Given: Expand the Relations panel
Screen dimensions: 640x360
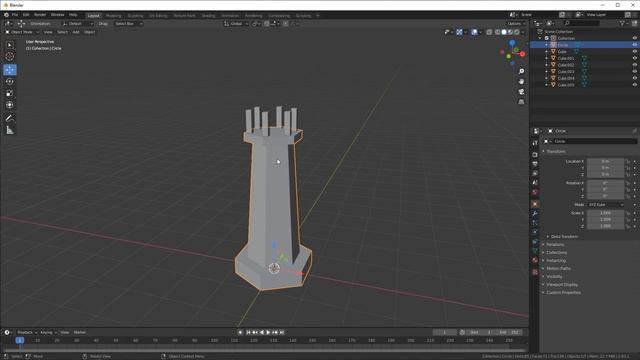Looking at the screenshot, I should coord(555,244).
